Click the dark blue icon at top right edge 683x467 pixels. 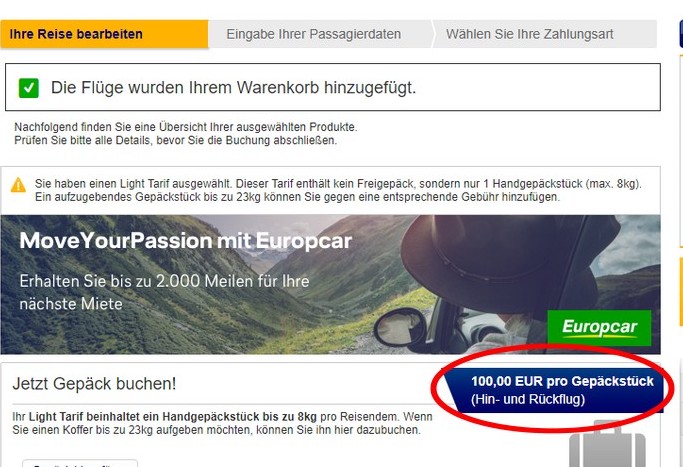681,34
